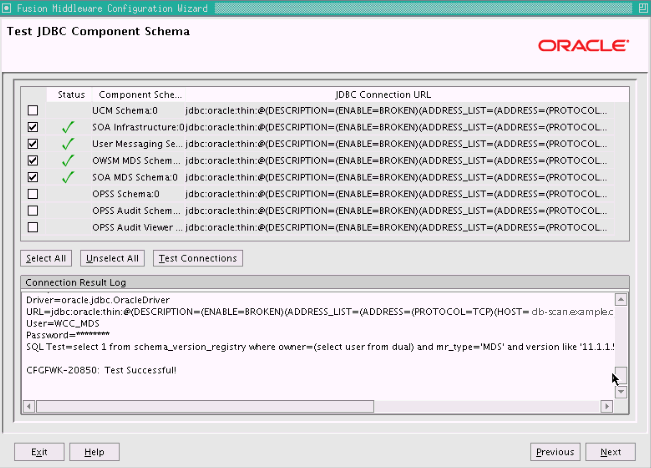Click the log scroll right arrow
This screenshot has height=468, width=651.
click(x=607, y=406)
